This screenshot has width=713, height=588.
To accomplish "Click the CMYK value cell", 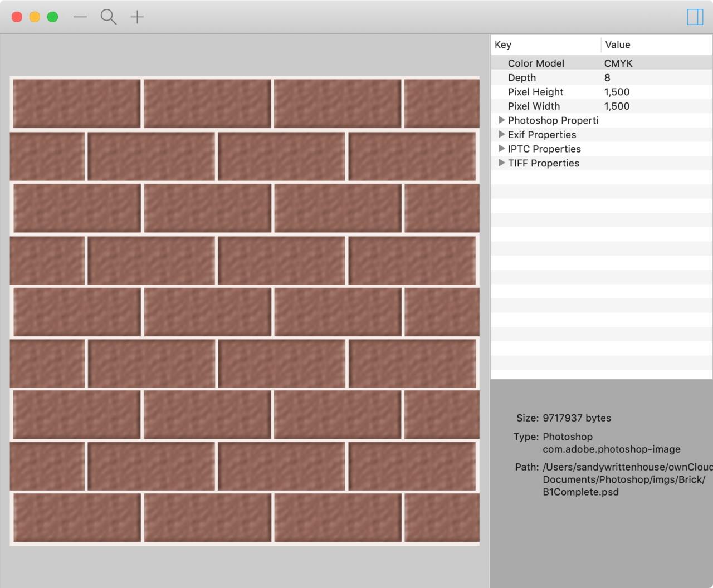I will click(x=618, y=63).
